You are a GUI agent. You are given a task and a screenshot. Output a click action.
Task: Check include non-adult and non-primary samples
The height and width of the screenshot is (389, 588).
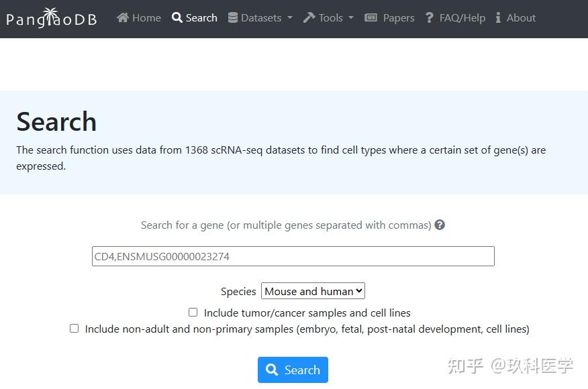[x=74, y=328]
